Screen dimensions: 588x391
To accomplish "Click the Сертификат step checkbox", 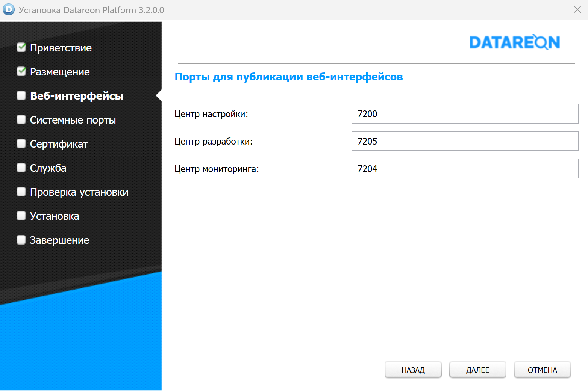I will 21,144.
